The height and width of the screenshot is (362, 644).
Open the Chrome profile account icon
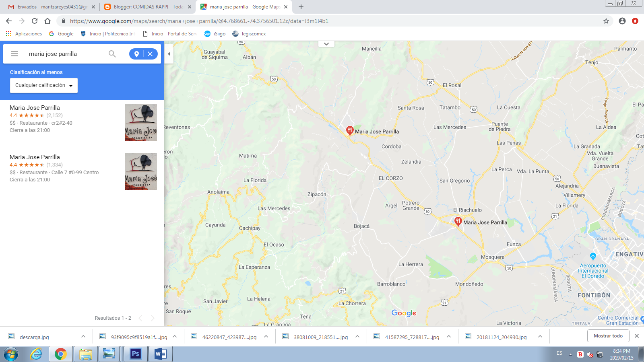622,21
